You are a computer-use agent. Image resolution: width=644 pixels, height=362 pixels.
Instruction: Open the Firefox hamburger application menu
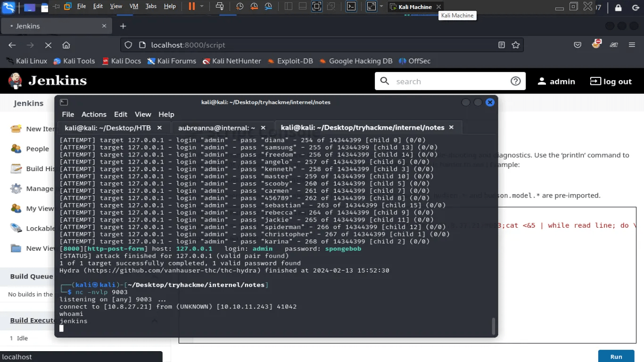click(632, 45)
